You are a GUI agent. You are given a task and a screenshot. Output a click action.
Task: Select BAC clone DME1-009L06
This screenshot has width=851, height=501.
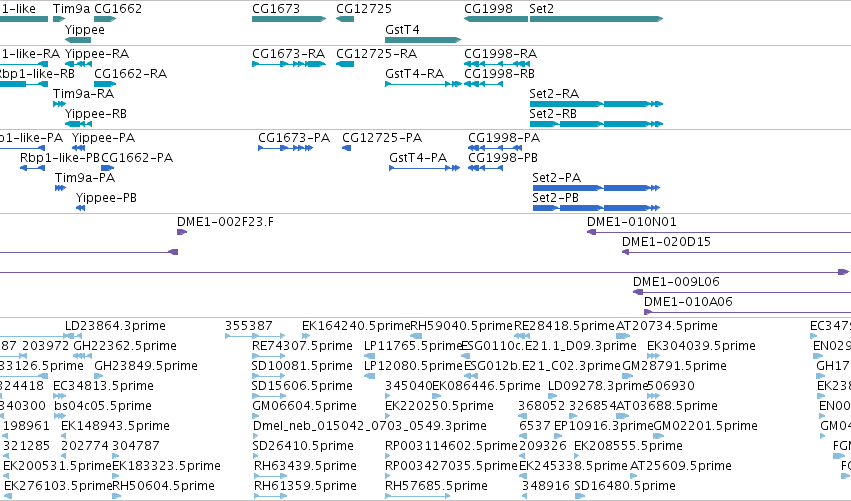[742, 293]
